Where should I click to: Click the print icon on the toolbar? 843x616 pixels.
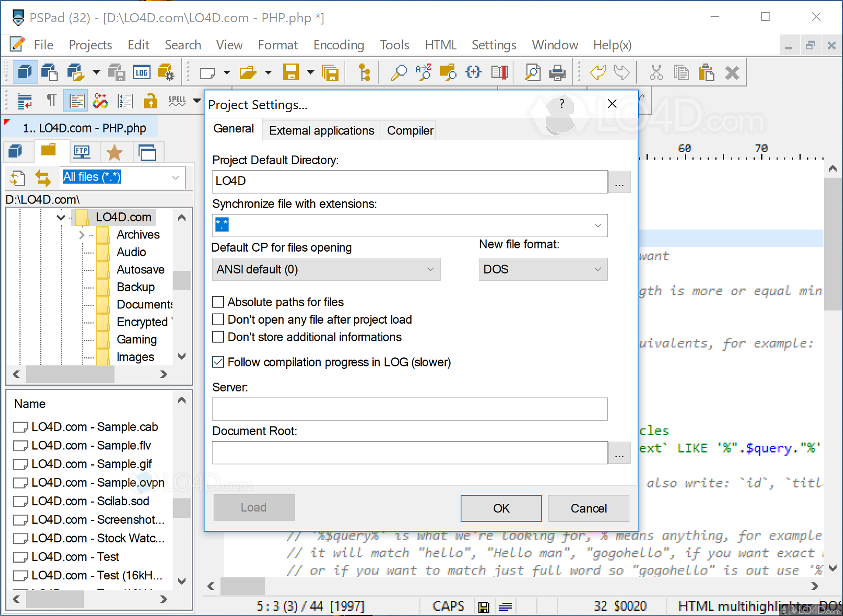coord(557,72)
